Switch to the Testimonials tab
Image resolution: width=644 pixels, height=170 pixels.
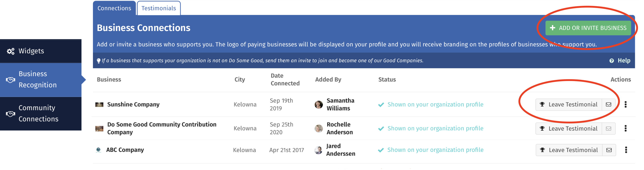159,8
